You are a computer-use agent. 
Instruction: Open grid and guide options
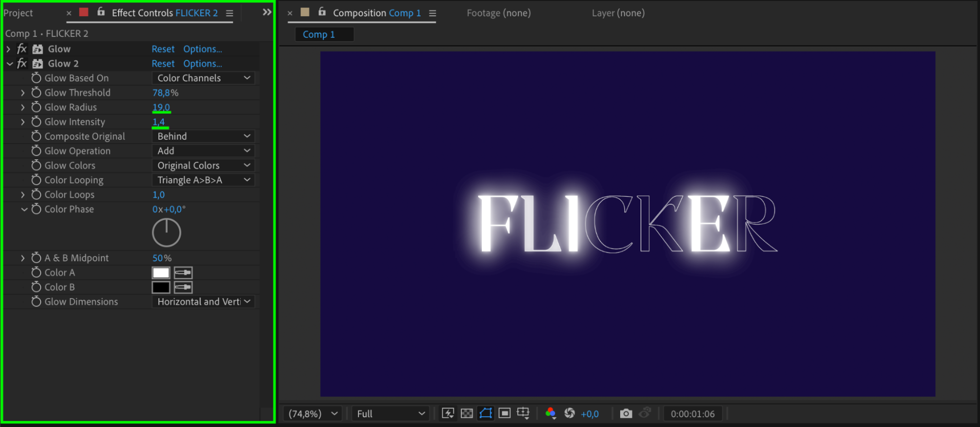pyautogui.click(x=524, y=413)
